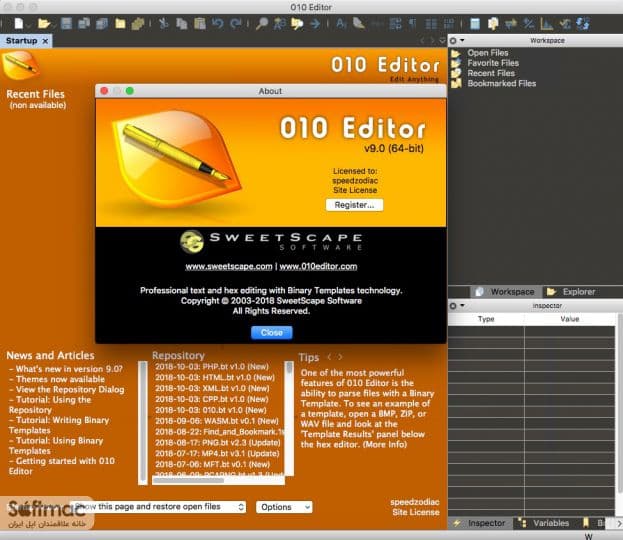Click the Undo arrow icon
The height and width of the screenshot is (540, 623).
[217, 23]
